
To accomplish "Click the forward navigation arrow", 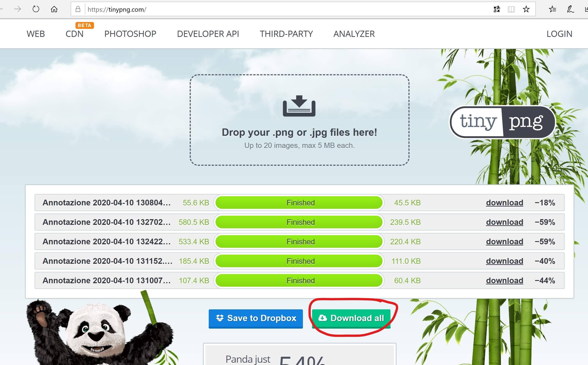I will point(17,9).
